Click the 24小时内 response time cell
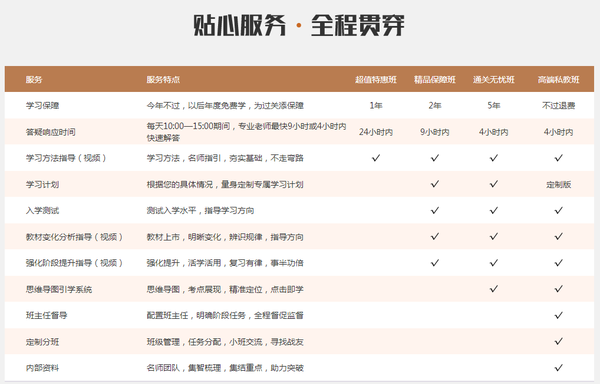 point(376,132)
